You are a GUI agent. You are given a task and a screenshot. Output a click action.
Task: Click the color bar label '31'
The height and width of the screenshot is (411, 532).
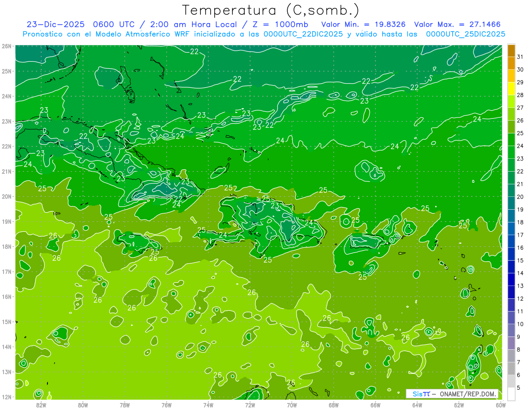click(x=520, y=57)
